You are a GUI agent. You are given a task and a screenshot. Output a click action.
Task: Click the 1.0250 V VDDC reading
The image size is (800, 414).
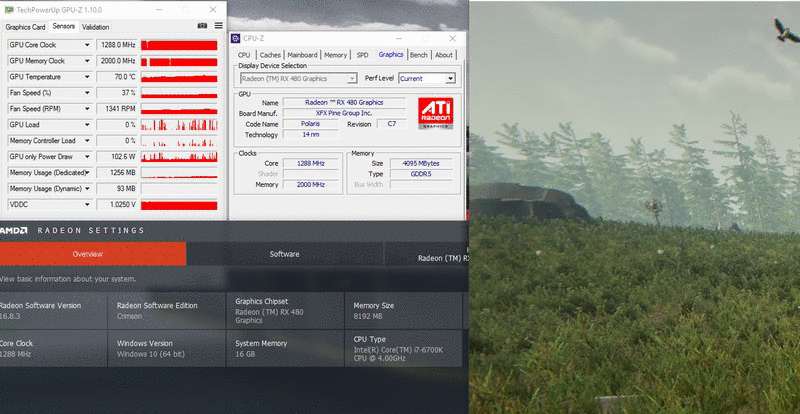click(x=117, y=205)
